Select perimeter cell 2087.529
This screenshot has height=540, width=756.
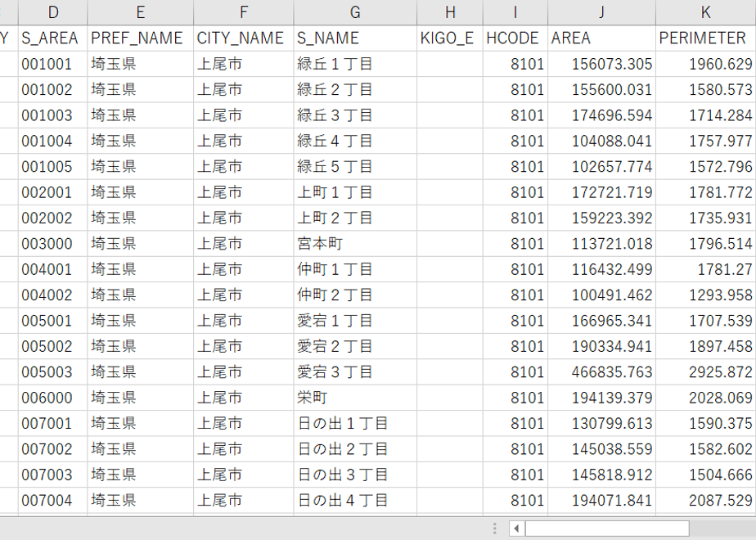[x=706, y=501]
